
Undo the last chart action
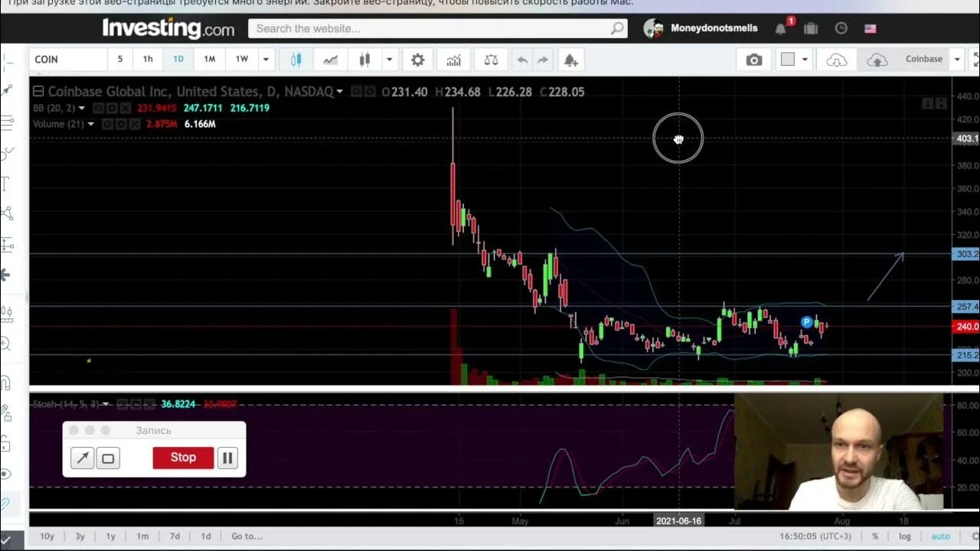(522, 60)
